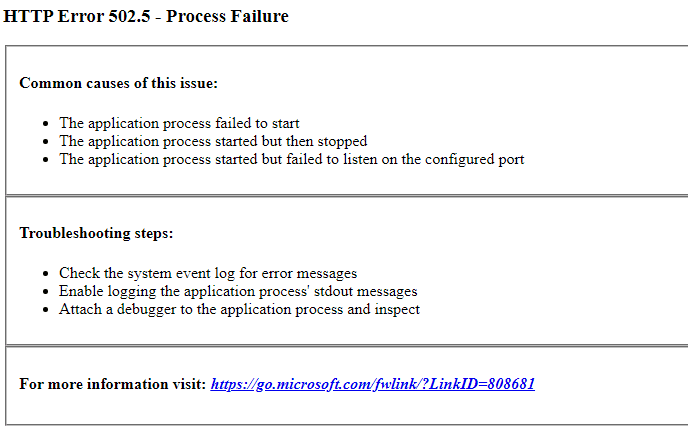The image size is (688, 441).
Task: Click the bullet before 'Enable logging' line
Action: tap(46, 292)
